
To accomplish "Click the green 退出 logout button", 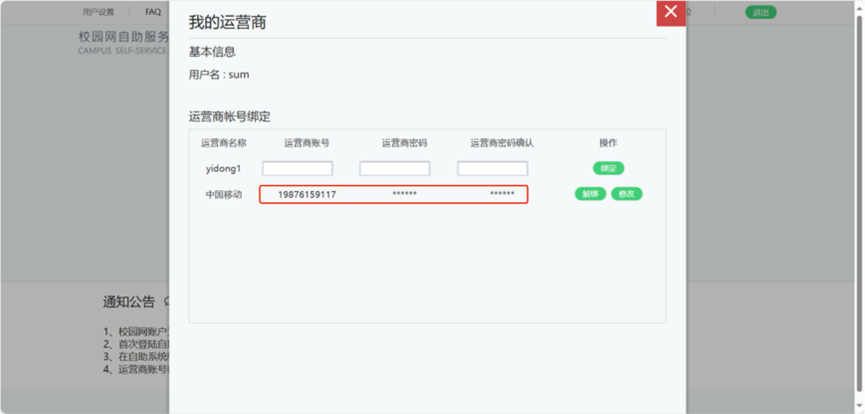I will [x=760, y=12].
